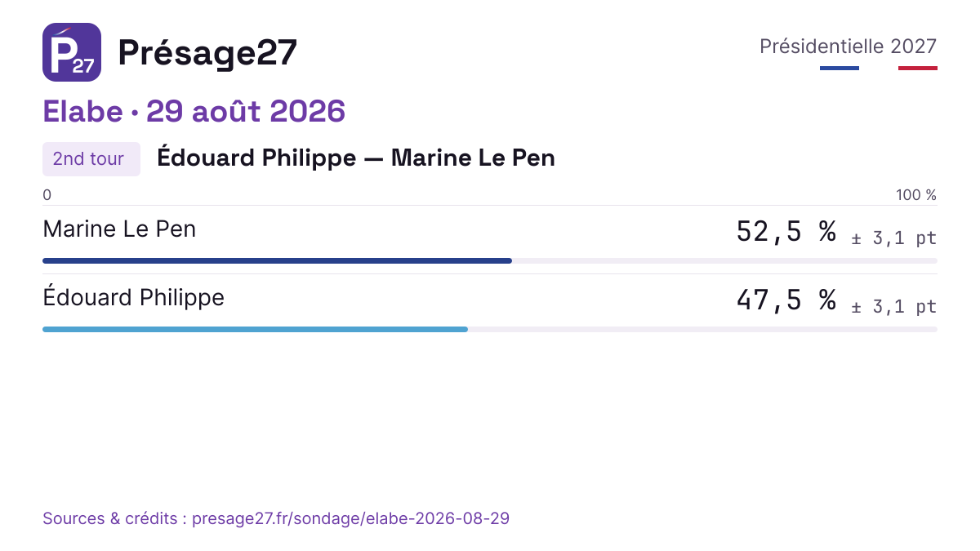Click the light blue Édouard Philippe bar

255,330
